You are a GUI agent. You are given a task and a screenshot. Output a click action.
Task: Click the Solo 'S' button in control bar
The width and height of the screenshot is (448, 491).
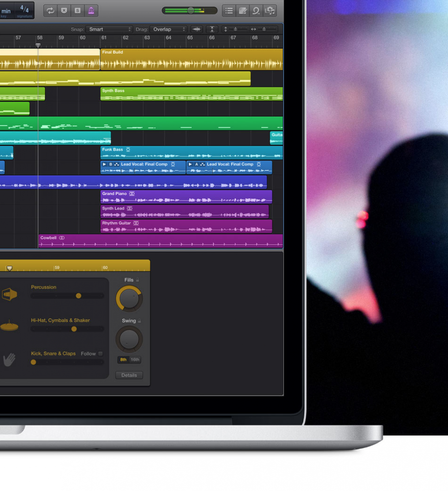pyautogui.click(x=78, y=11)
